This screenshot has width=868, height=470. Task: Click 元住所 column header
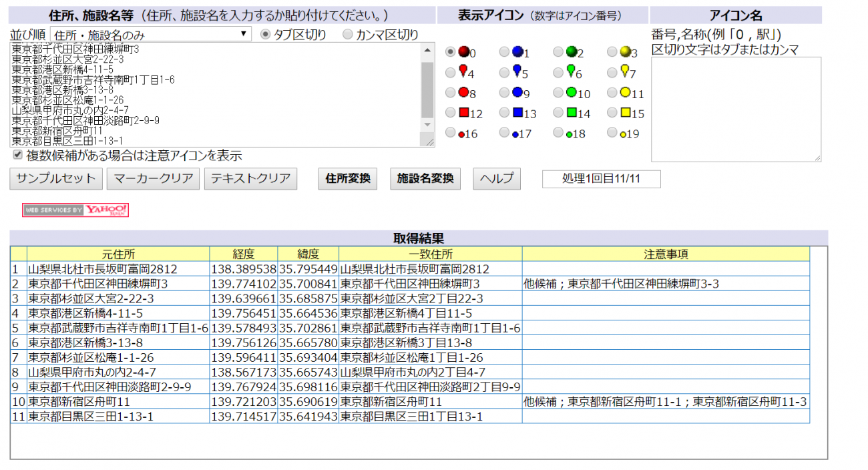click(x=118, y=254)
